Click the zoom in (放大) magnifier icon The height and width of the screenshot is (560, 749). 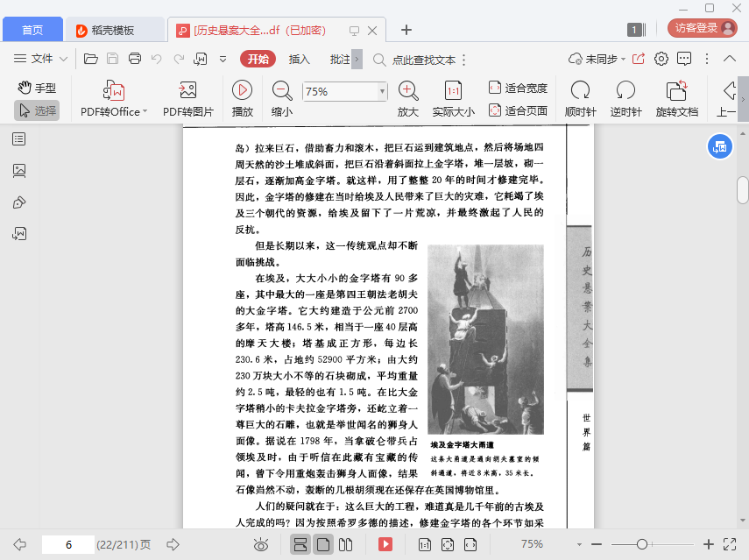click(408, 90)
